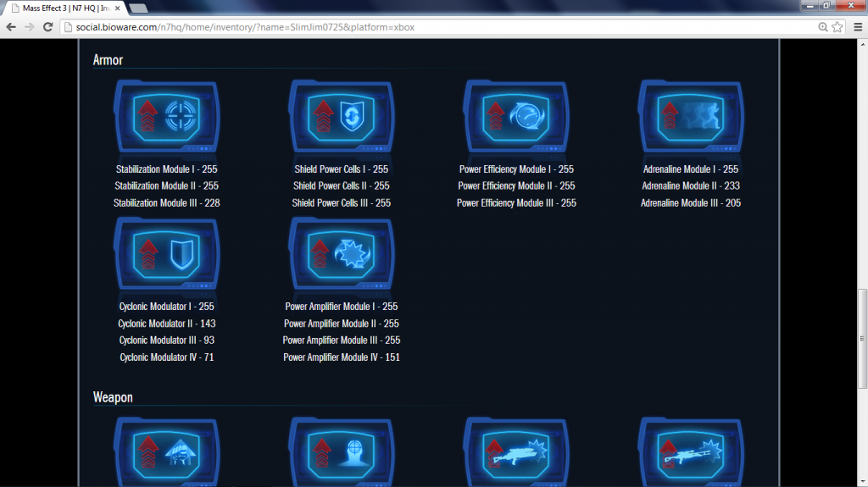Viewport: 868px width, 487px height.
Task: Reload the page with refresh button
Action: point(48,27)
